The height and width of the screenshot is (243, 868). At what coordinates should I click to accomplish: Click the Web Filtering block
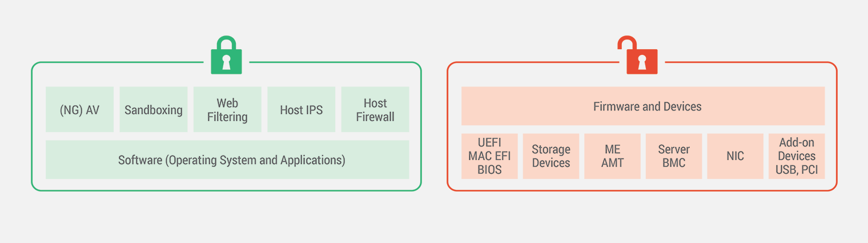[x=227, y=110]
